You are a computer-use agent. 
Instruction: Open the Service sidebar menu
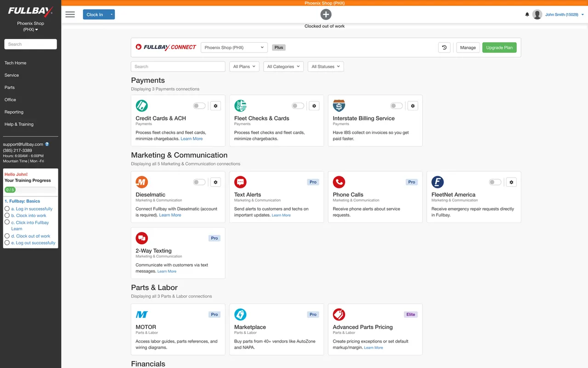pyautogui.click(x=11, y=75)
